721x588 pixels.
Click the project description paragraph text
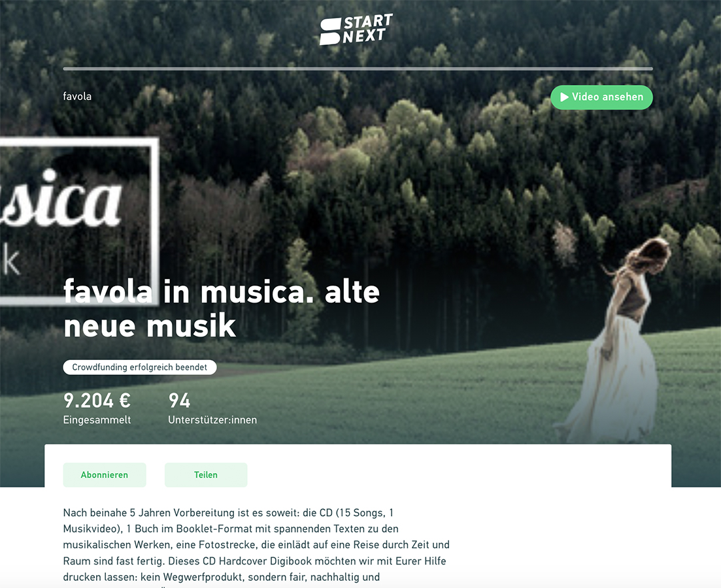coord(256,545)
